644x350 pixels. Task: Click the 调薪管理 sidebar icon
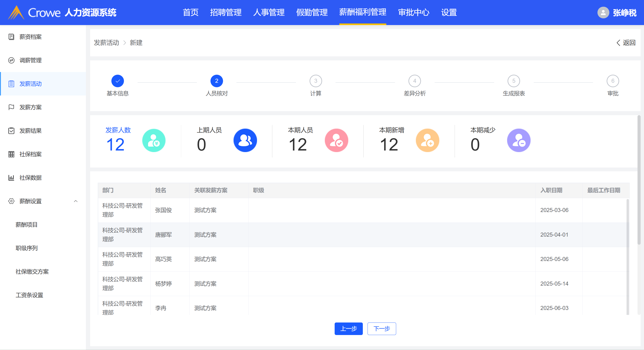(11, 60)
